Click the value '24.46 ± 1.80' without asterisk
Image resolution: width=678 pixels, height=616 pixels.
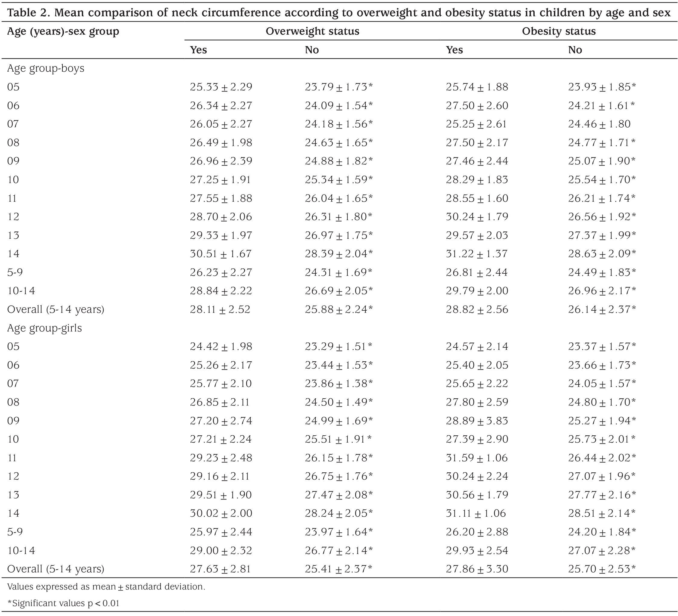599,124
